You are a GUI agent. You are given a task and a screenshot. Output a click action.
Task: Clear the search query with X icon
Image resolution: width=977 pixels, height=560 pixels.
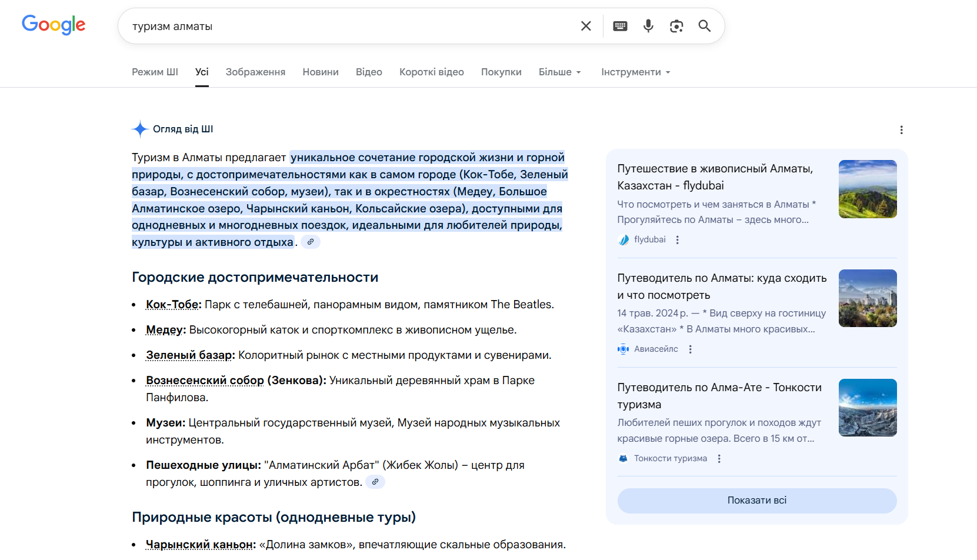[586, 26]
